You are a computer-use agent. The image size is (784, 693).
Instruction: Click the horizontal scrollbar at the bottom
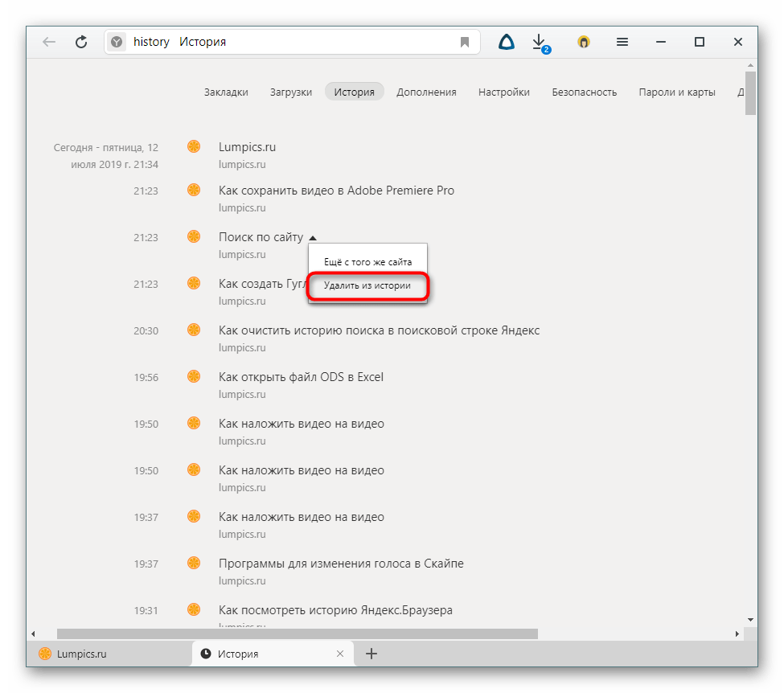pos(298,634)
